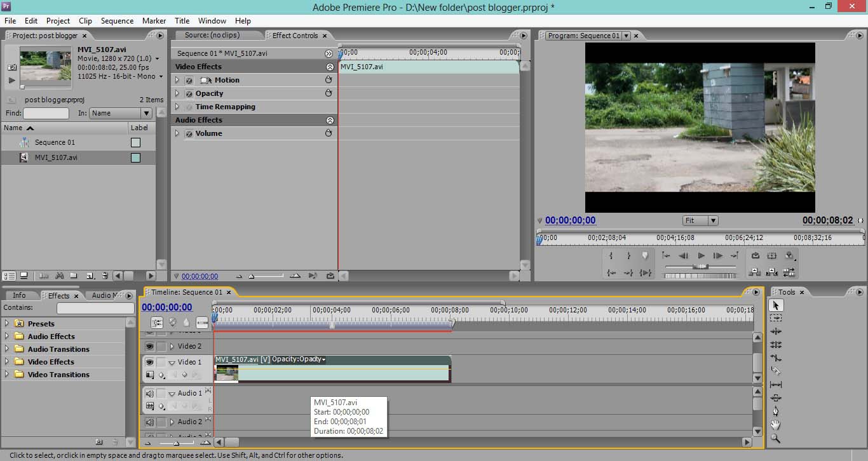This screenshot has width=868, height=461.
Task: Toggle Snap in the Timeline
Action: tap(156, 323)
